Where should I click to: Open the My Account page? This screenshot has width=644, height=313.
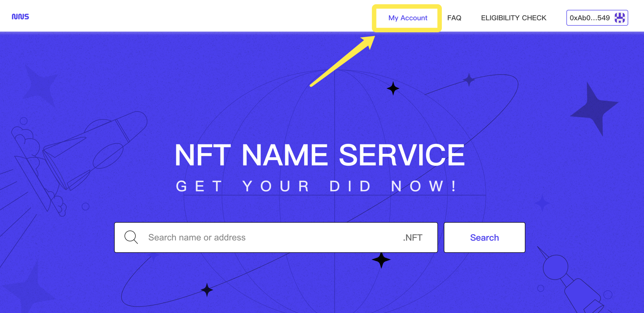pyautogui.click(x=408, y=18)
